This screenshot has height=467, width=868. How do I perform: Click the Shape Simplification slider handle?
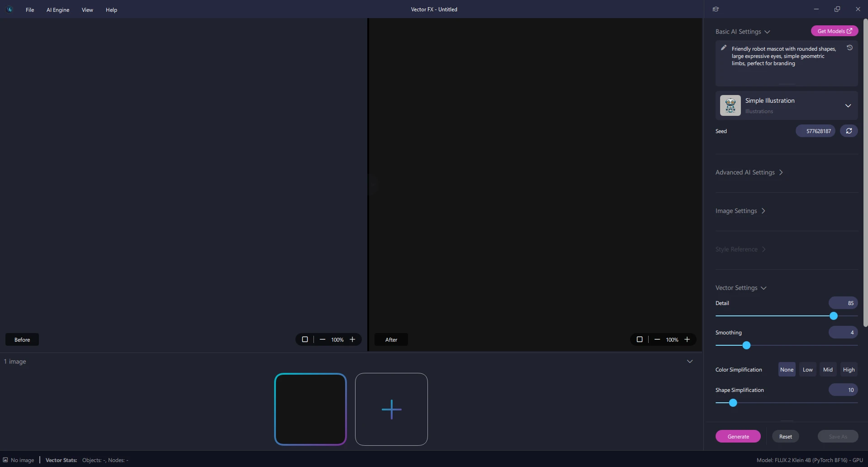pos(733,403)
